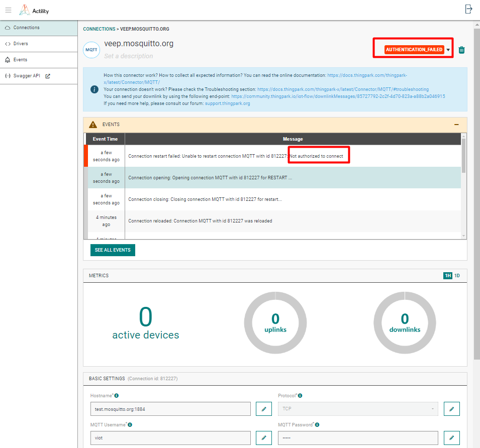Open the hamburger navigation menu
Image resolution: width=480 pixels, height=448 pixels.
click(x=8, y=10)
